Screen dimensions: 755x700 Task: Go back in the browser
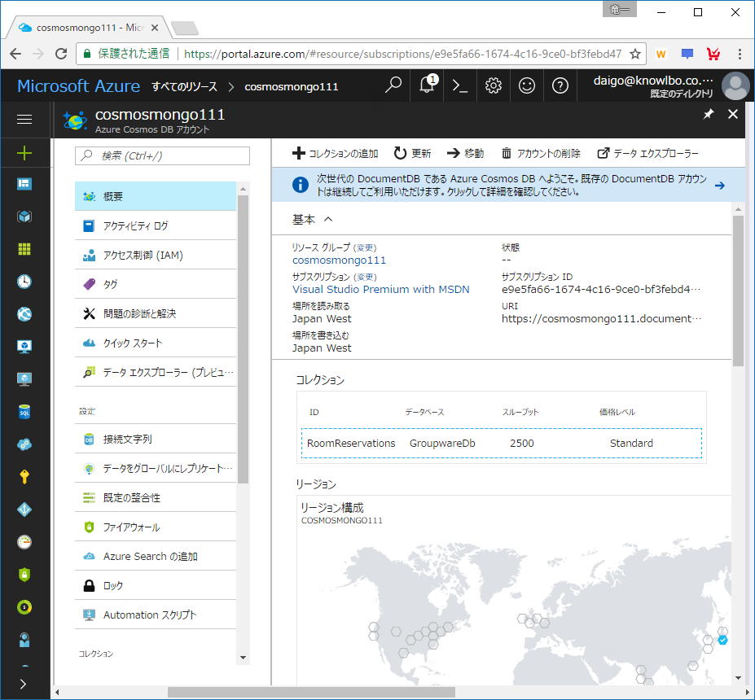coord(15,54)
